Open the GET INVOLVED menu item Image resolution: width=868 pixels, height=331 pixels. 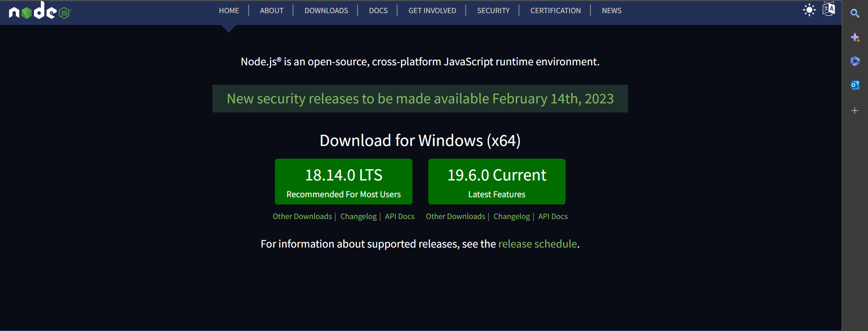coord(432,10)
